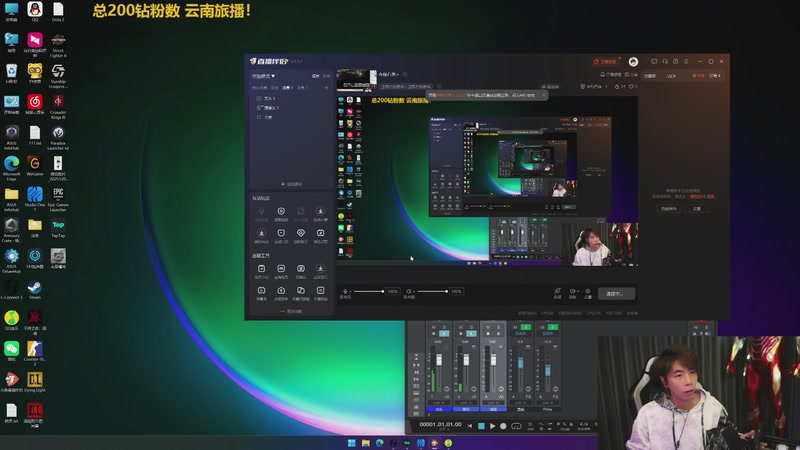Open the Street Fighter 6 desktop shortcut

pyautogui.click(x=58, y=44)
